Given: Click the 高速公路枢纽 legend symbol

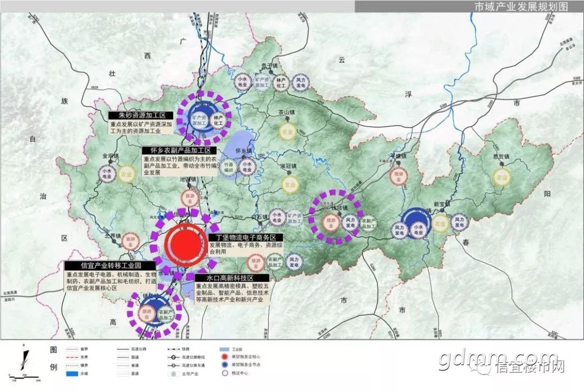Looking at the screenshot, I should [x=174, y=357].
